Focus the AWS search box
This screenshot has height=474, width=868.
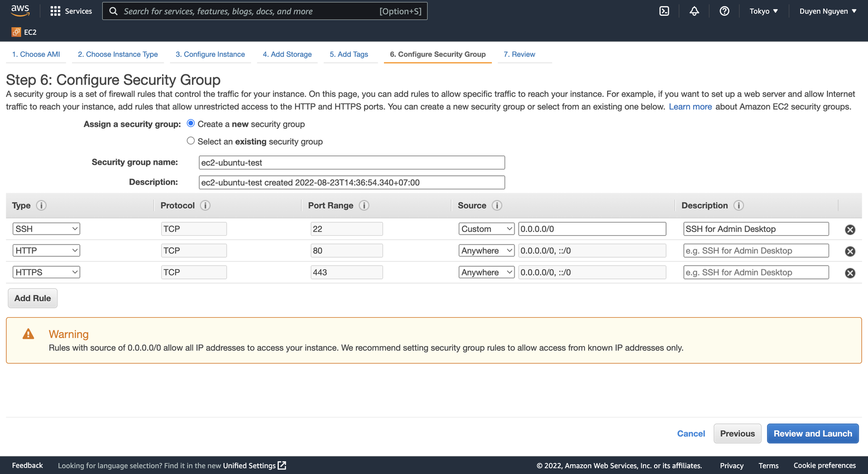[x=265, y=11]
